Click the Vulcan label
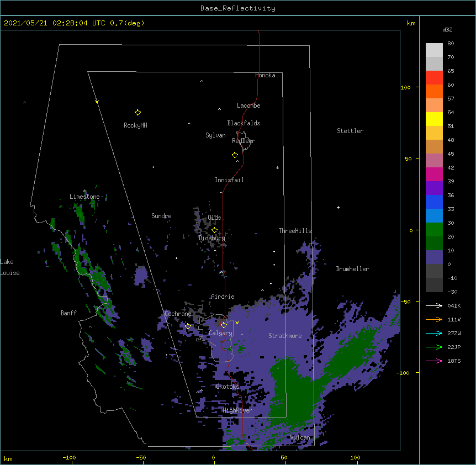 pos(300,437)
